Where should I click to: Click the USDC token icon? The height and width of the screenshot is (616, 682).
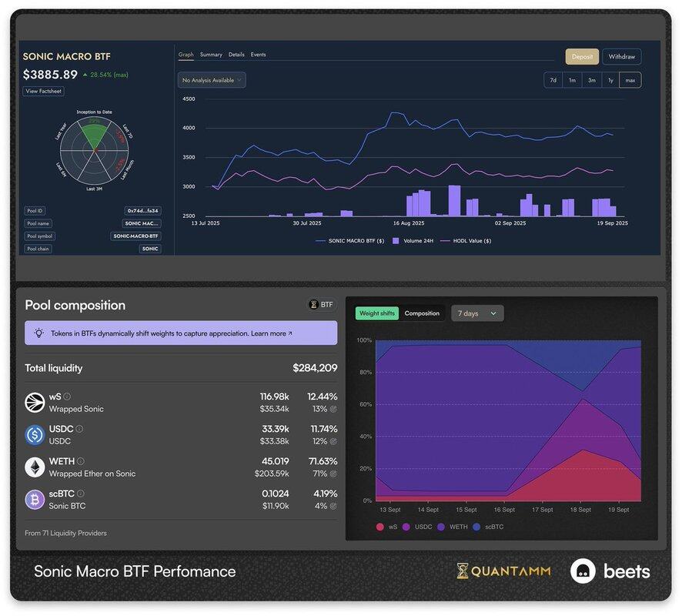pyautogui.click(x=35, y=434)
